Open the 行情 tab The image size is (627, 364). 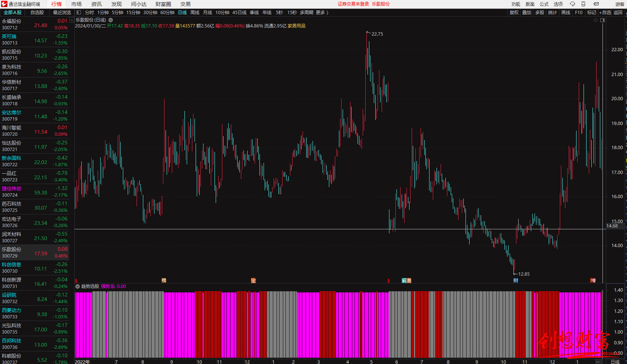tap(56, 4)
